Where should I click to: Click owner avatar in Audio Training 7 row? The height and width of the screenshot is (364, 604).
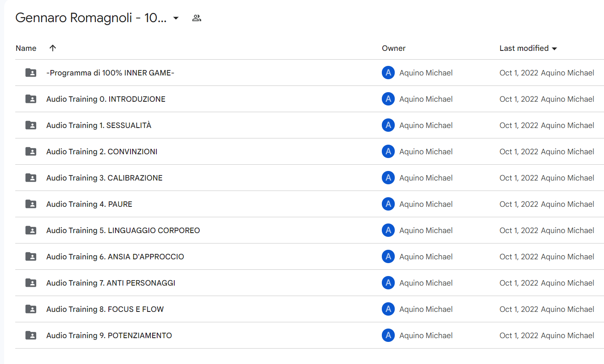(388, 283)
